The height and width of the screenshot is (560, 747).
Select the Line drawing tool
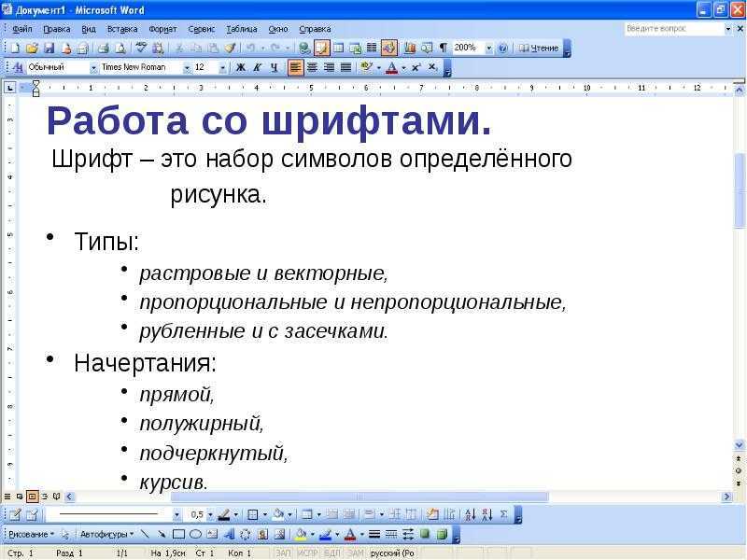point(145,534)
